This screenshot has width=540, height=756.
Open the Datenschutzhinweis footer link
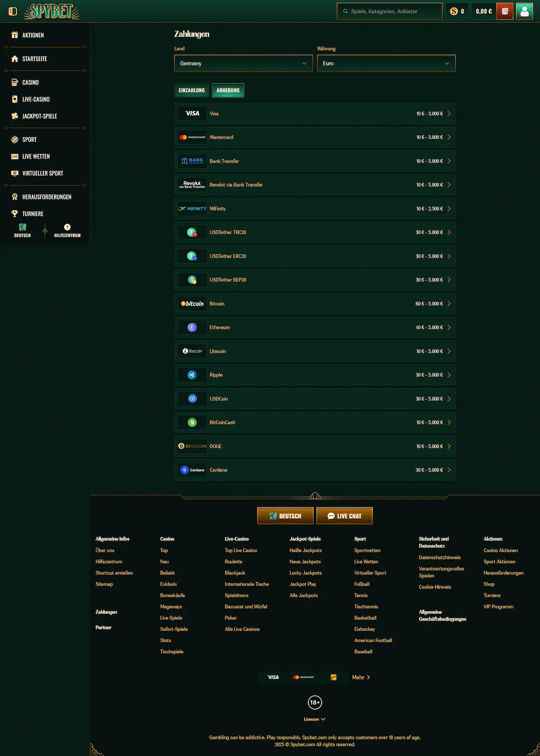440,558
